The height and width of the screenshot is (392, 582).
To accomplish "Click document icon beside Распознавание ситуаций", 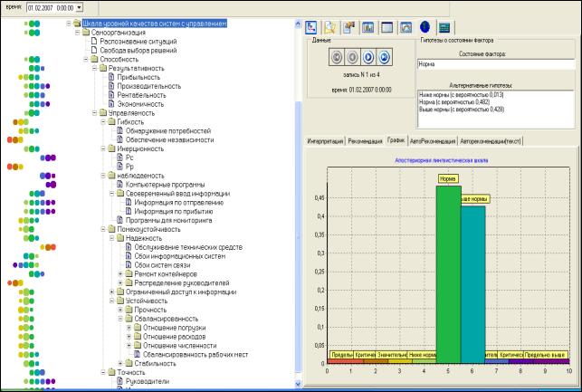I will point(94,42).
